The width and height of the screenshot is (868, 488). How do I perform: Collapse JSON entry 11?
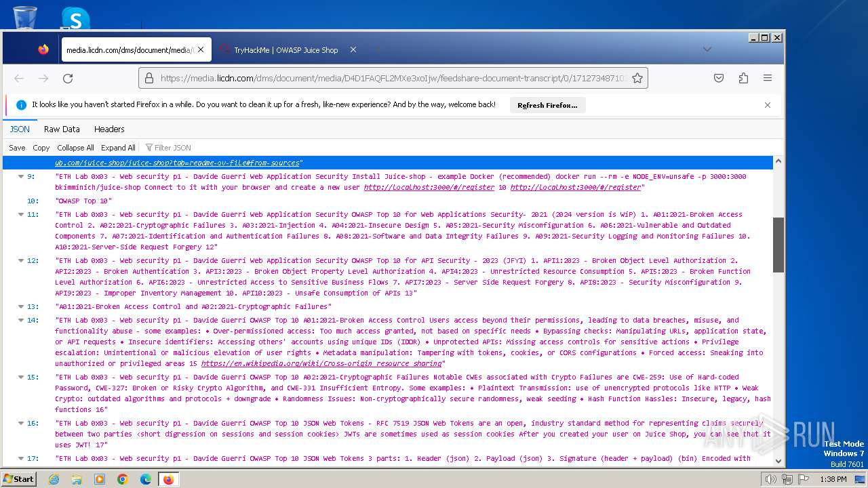(x=21, y=214)
